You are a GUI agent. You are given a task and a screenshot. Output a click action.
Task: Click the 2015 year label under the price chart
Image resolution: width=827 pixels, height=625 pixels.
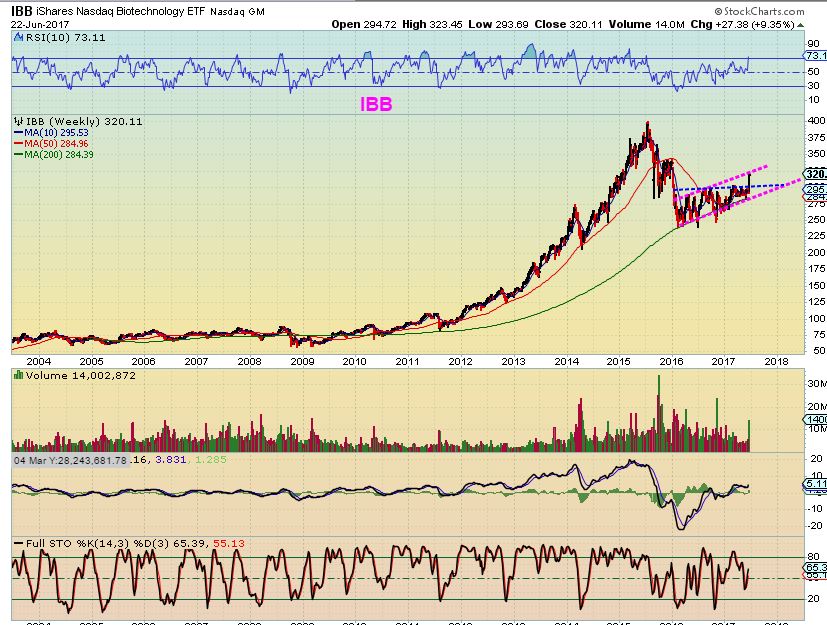point(618,361)
